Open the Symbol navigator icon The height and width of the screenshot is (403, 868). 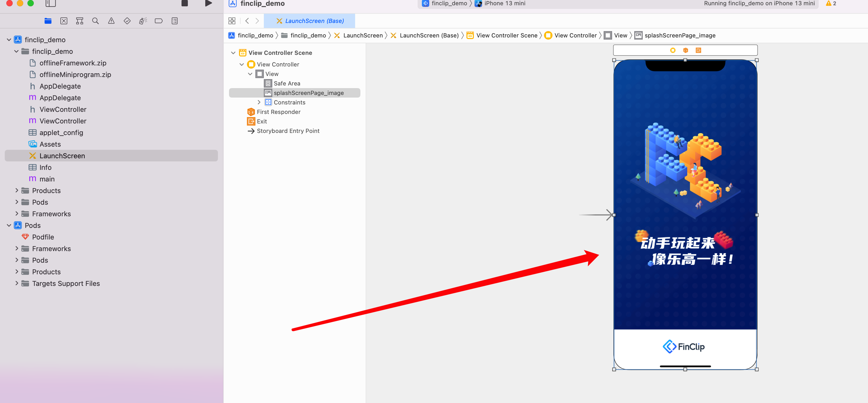[79, 21]
